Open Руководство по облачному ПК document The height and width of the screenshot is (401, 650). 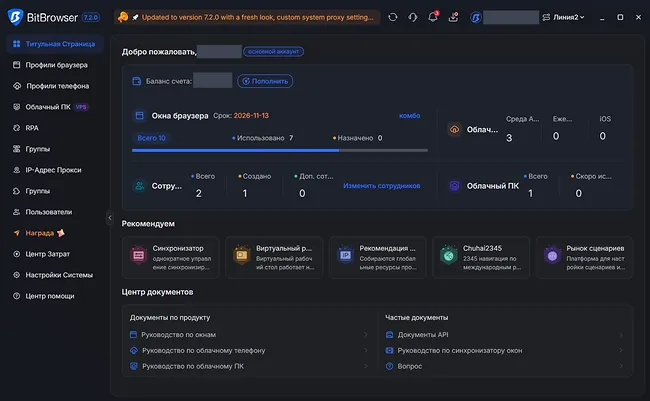(x=193, y=366)
